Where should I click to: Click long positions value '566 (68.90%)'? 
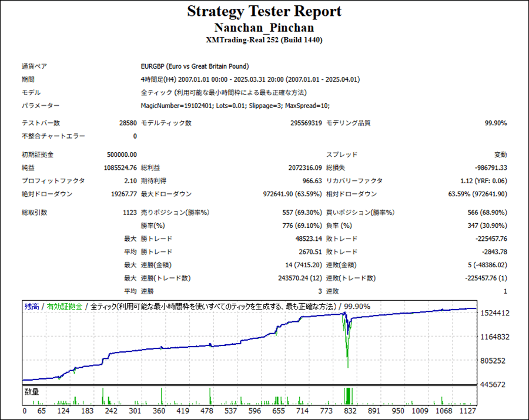click(487, 213)
